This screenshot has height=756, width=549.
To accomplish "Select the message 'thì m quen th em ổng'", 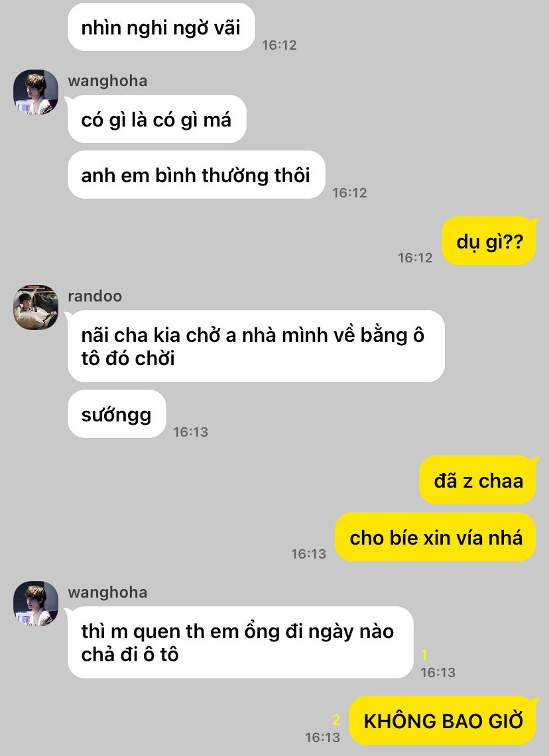I will pyautogui.click(x=240, y=643).
